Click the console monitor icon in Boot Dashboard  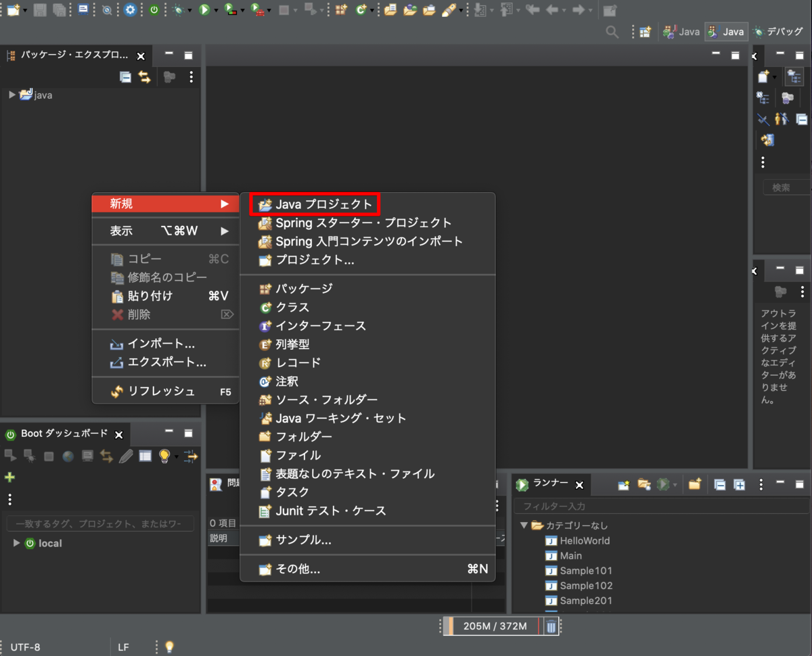(87, 456)
